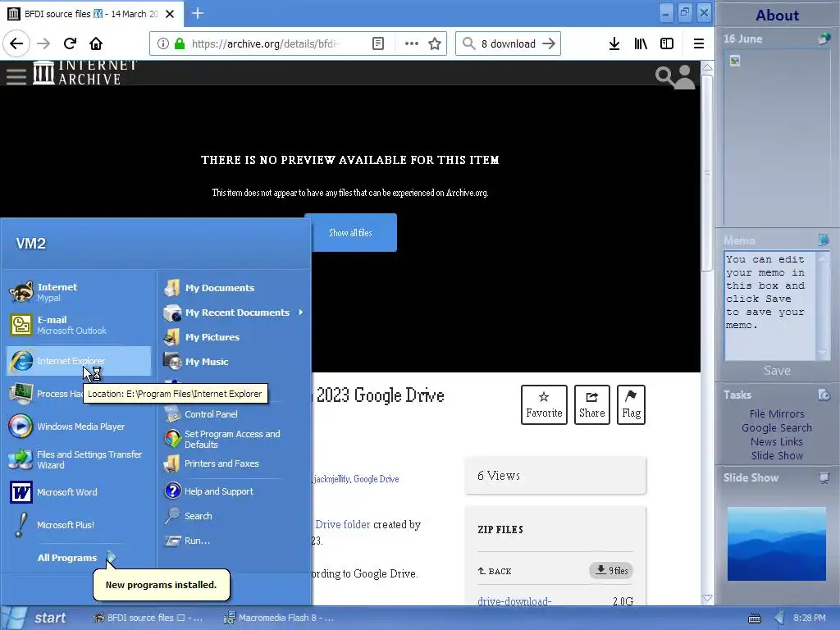Open Control Panel from Start menu

tap(235, 414)
